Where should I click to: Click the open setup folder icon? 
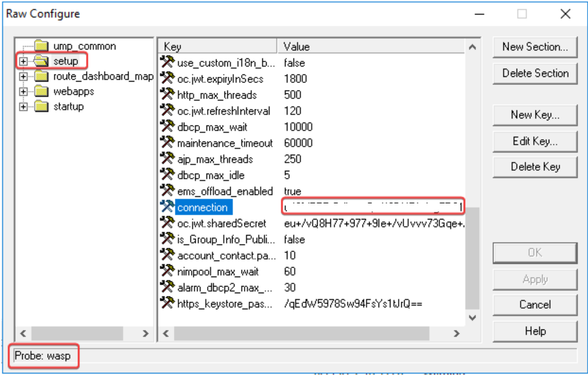point(42,61)
